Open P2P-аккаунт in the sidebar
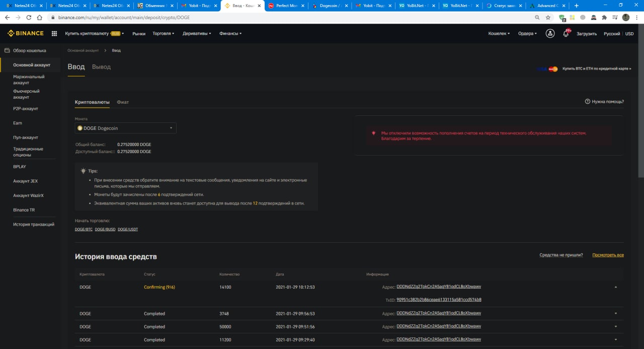The width and height of the screenshot is (644, 349). [x=26, y=109]
